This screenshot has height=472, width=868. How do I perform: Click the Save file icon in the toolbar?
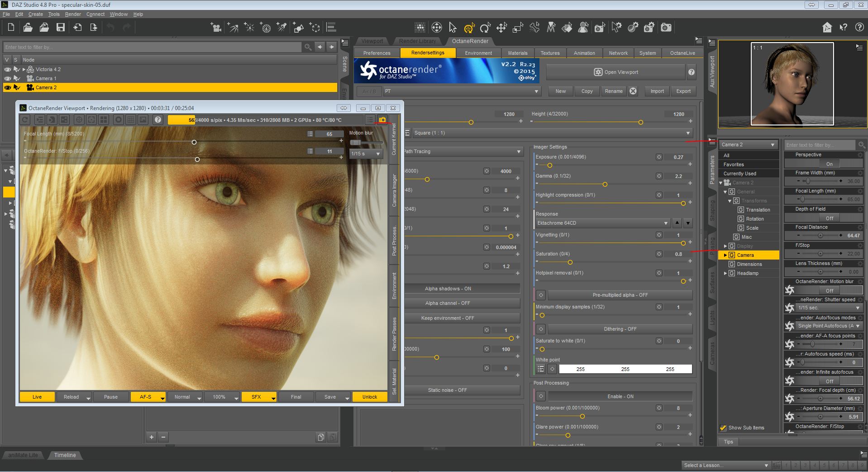tap(60, 28)
